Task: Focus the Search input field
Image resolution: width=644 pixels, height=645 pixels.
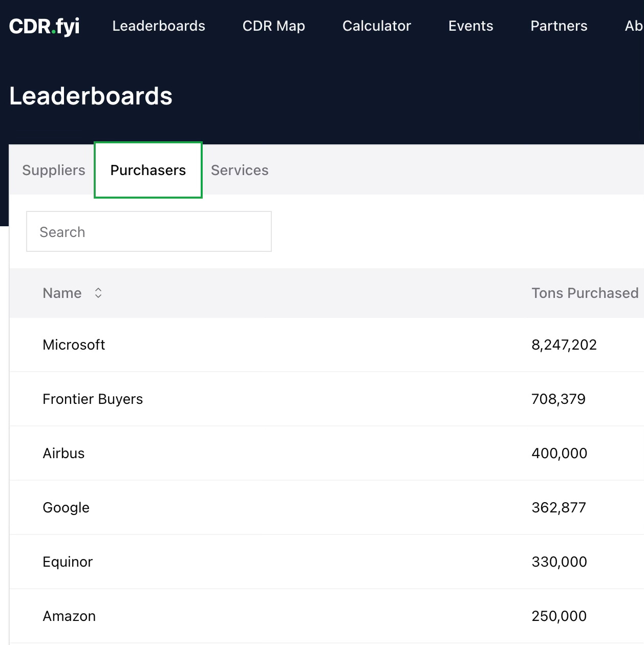Action: 149,231
